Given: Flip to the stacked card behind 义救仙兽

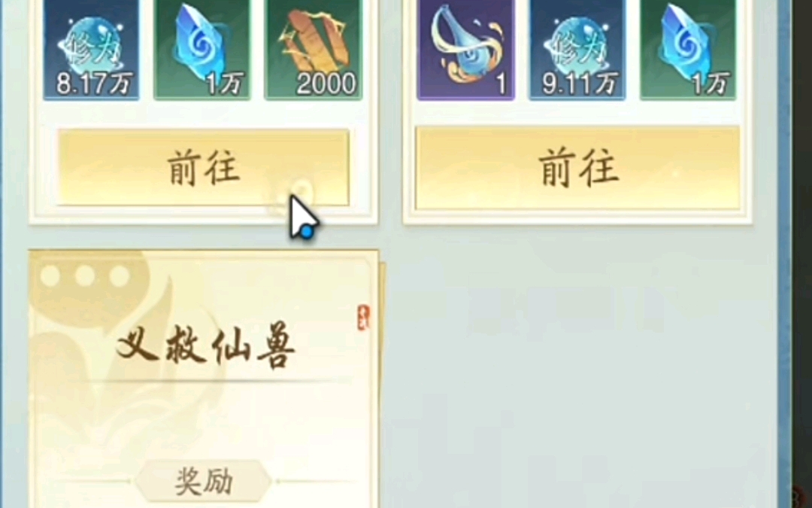Looking at the screenshot, I should point(383,384).
